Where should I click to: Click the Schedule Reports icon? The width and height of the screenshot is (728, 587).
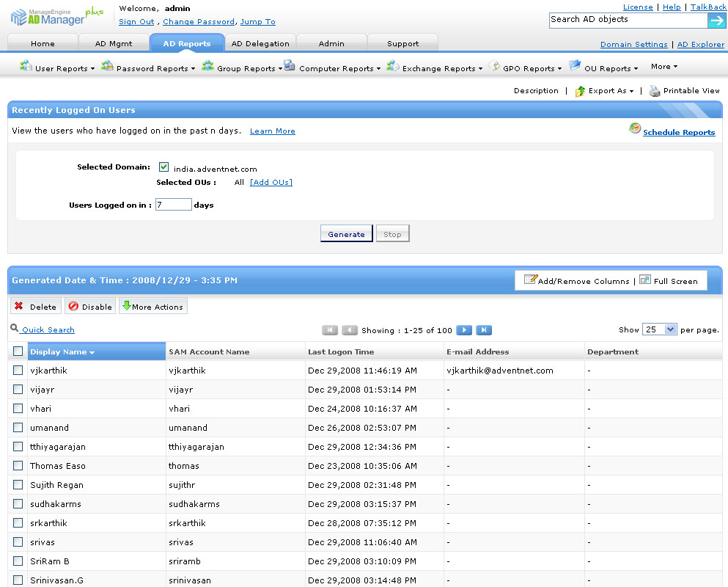(x=635, y=128)
